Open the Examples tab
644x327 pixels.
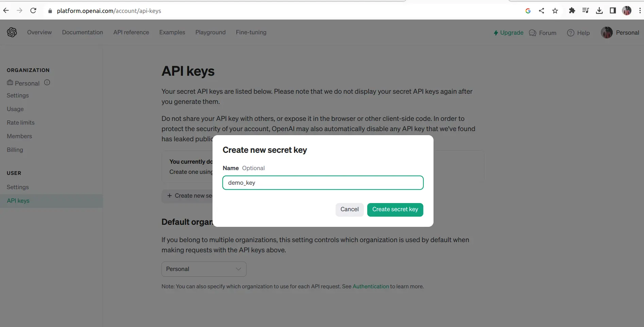point(172,32)
